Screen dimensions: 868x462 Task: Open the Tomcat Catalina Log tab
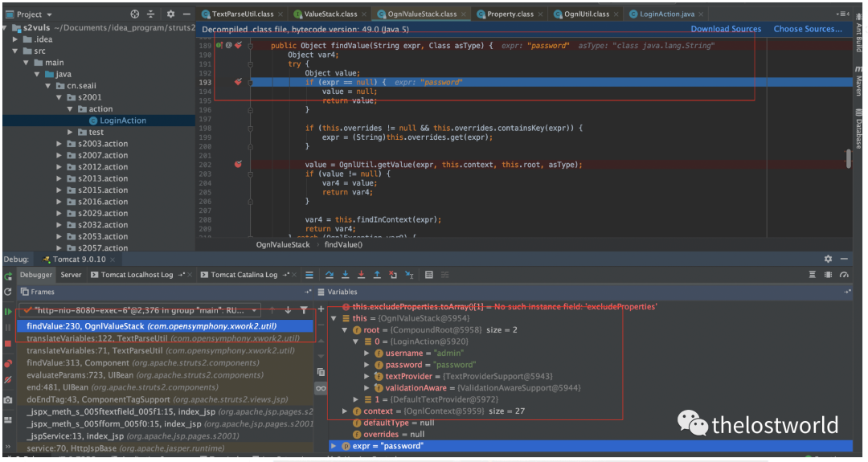point(243,275)
